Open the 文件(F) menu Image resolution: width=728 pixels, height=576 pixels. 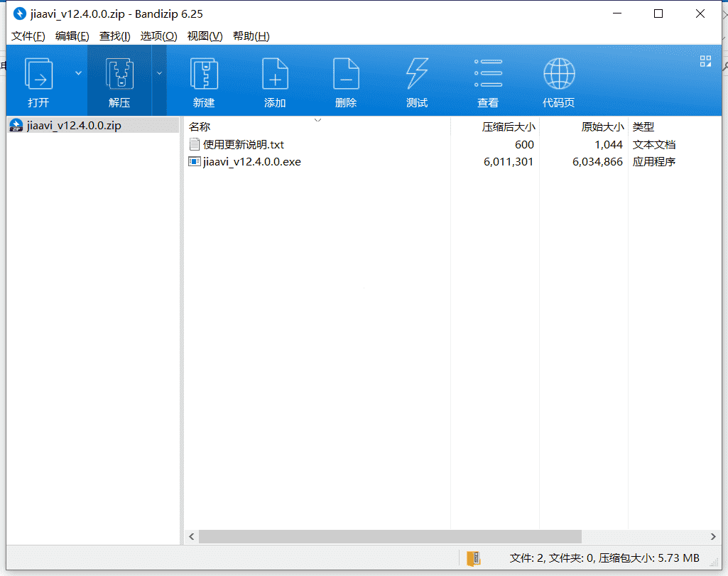28,36
